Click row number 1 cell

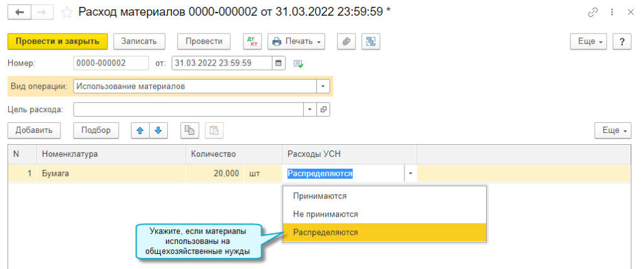[23, 174]
